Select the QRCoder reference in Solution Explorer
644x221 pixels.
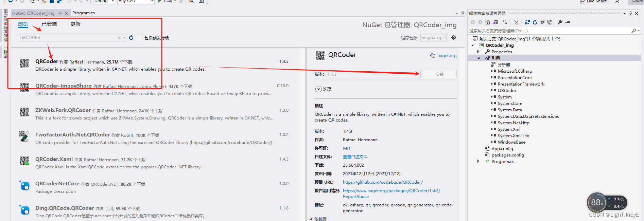click(x=507, y=90)
